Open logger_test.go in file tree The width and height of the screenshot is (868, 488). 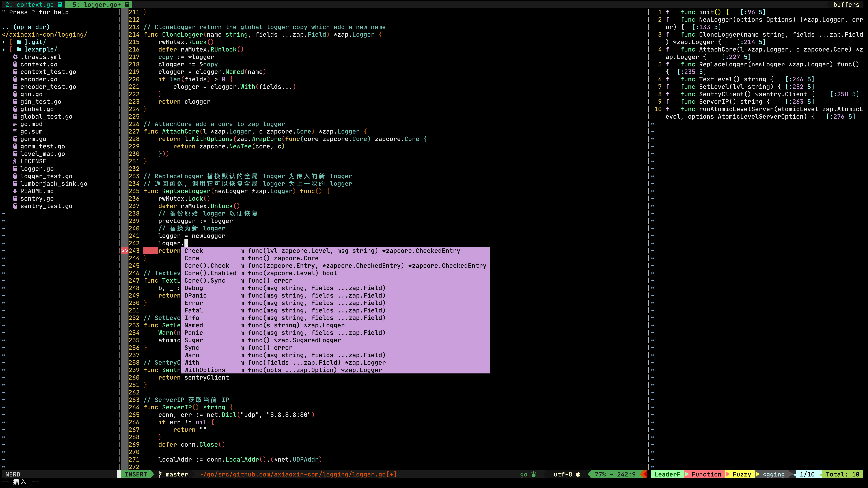pyautogui.click(x=46, y=176)
